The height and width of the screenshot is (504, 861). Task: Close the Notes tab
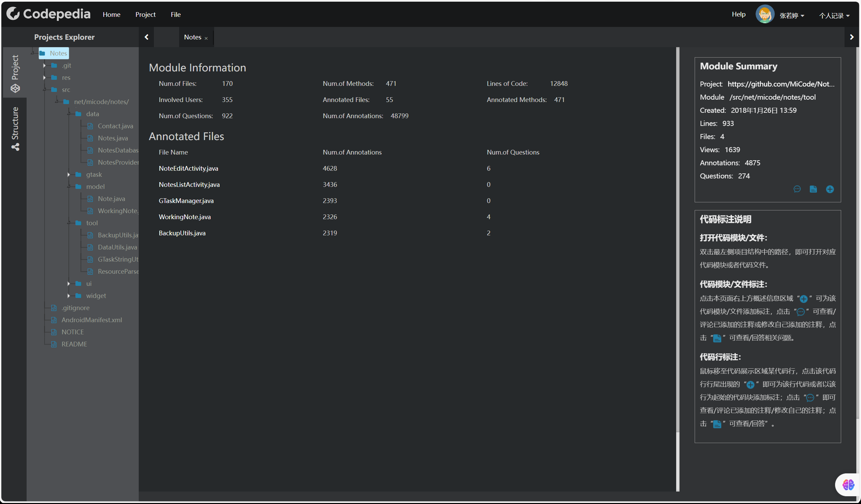tap(206, 38)
